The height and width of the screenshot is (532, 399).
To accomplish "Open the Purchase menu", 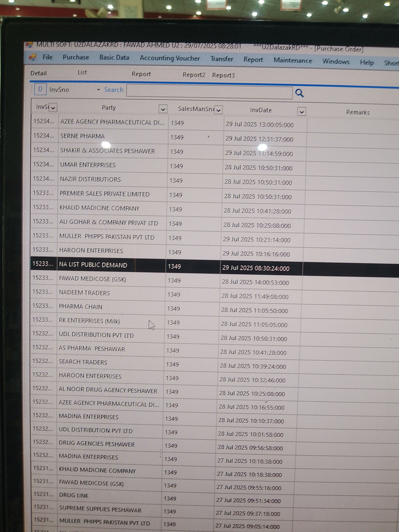I will (x=76, y=57).
